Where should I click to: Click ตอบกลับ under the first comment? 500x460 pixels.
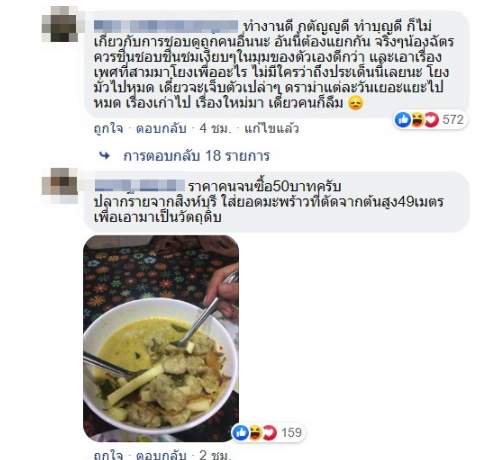tap(161, 128)
